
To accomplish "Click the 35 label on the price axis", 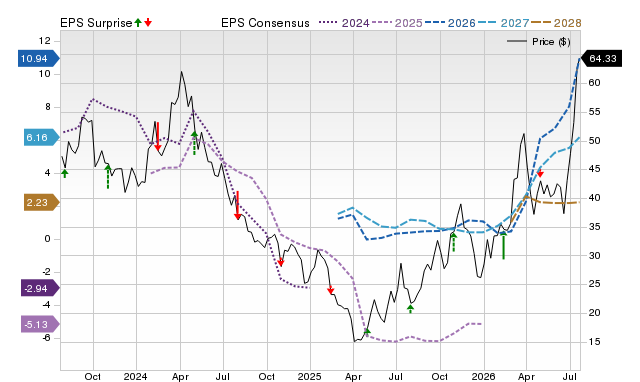I will click(595, 227).
